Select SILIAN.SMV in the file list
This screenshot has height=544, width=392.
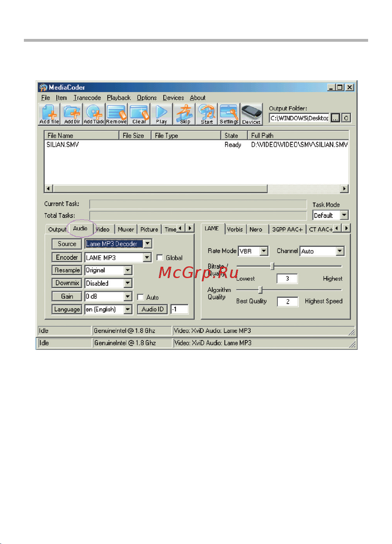63,145
